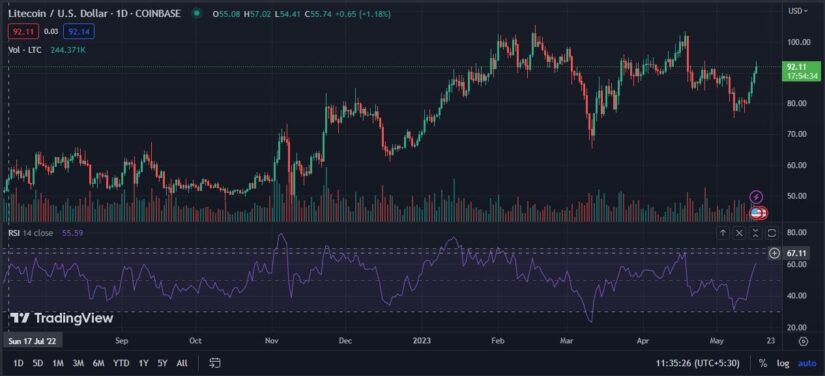Click the 67.11 RSI axis value

pyautogui.click(x=796, y=253)
